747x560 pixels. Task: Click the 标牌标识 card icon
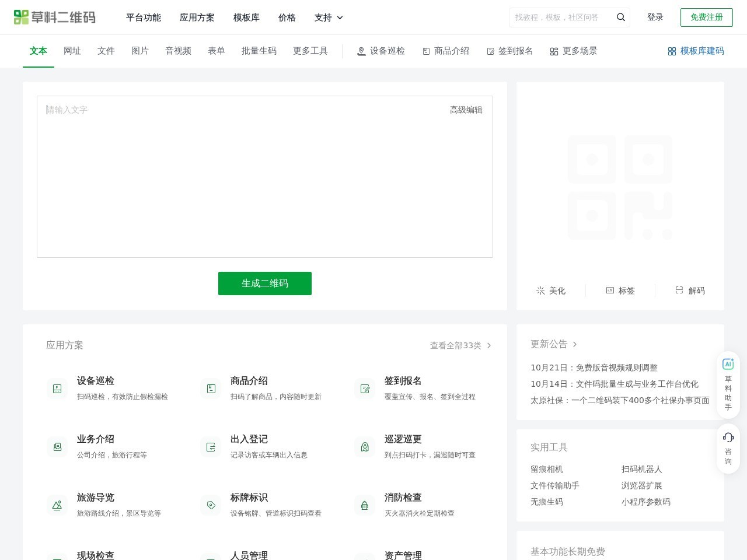pyautogui.click(x=211, y=505)
